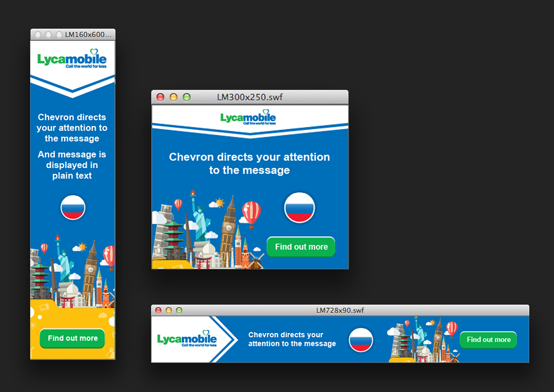Close the LM728x90.swf window with red button
This screenshot has height=392, width=554.
158,311
